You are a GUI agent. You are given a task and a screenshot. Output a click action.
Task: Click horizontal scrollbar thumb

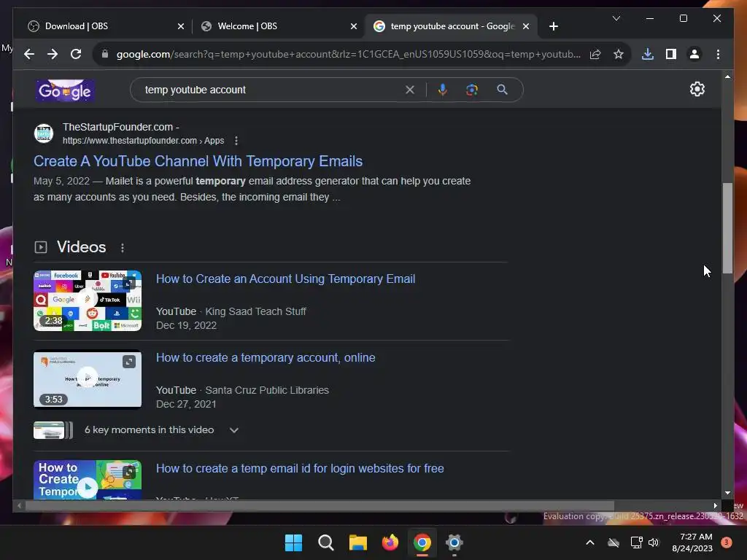[x=320, y=506]
